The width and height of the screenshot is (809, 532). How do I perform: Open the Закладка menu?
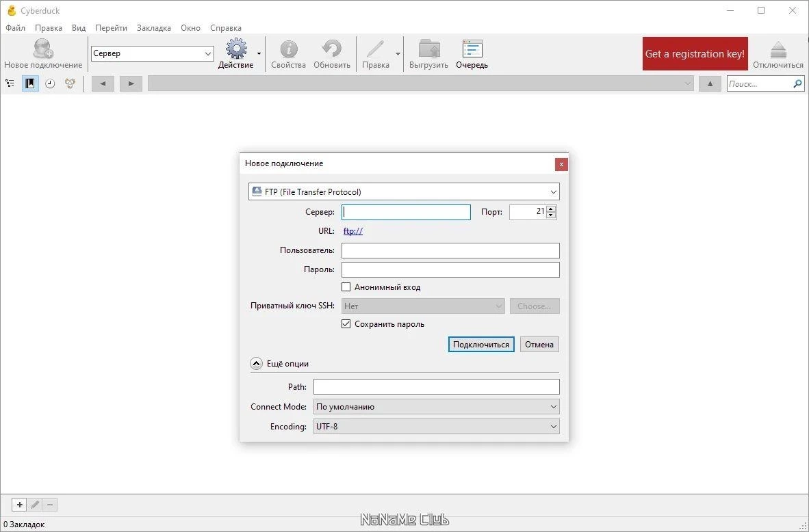154,28
